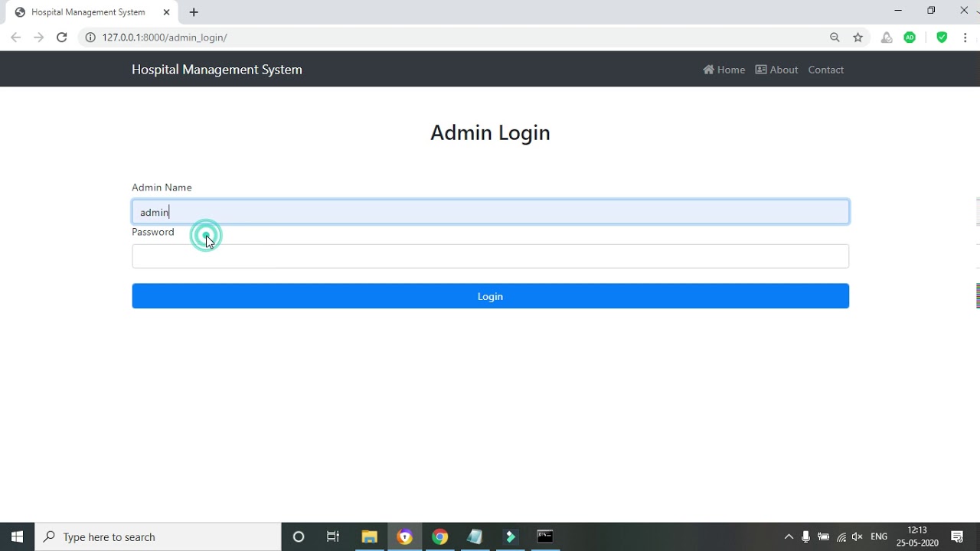The width and height of the screenshot is (980, 551).
Task: Open Task View in taskbar
Action: [x=333, y=536]
